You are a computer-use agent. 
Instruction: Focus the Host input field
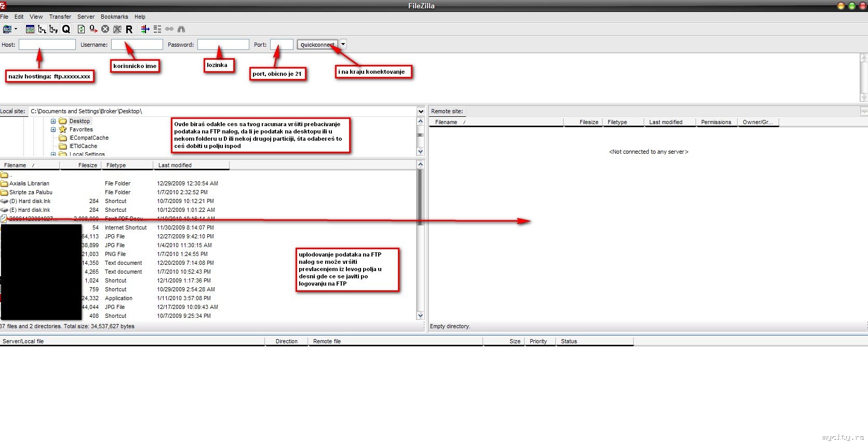(47, 45)
